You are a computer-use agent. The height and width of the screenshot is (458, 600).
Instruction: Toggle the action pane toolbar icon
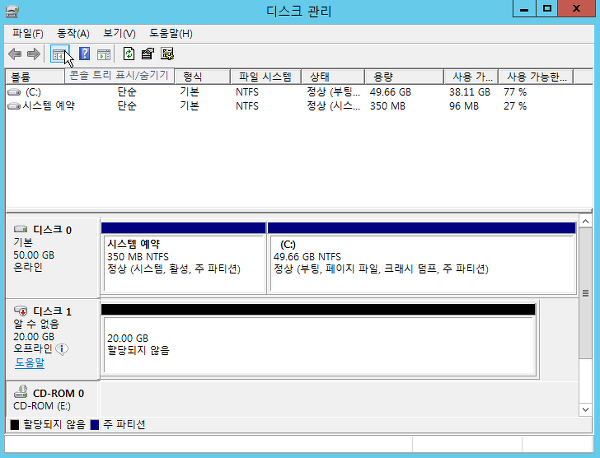104,54
